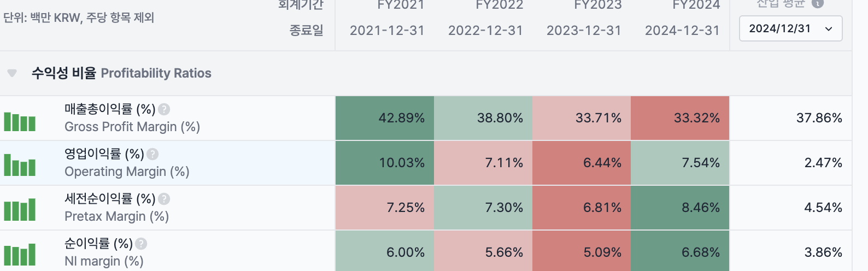This screenshot has height=271, width=868.
Task: Open the 2024/12/31 date dropdown
Action: pos(790,28)
